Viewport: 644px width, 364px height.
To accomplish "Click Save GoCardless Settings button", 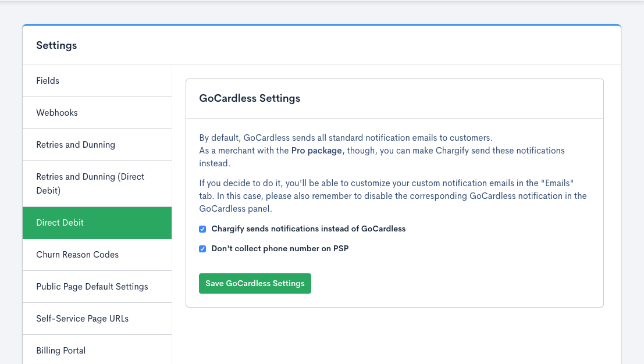I will coord(255,284).
